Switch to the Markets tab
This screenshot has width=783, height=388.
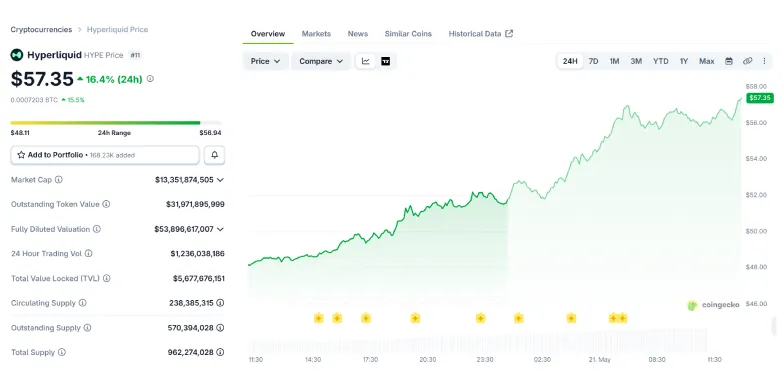pyautogui.click(x=316, y=34)
